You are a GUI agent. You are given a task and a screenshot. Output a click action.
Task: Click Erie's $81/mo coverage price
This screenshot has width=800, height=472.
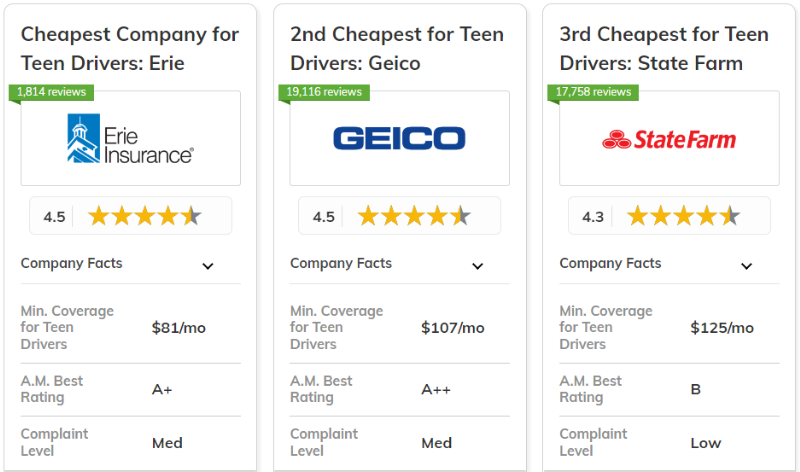coord(177,328)
